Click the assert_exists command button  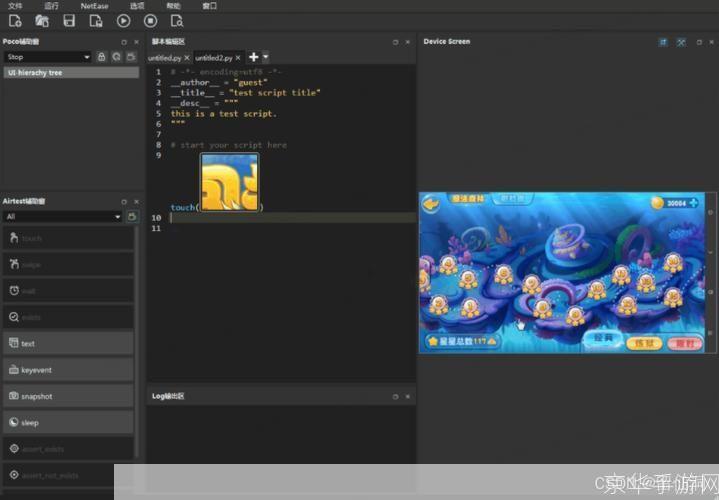point(68,449)
